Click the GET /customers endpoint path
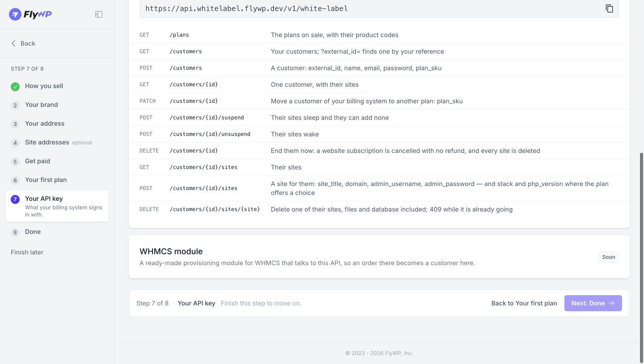 tap(186, 51)
